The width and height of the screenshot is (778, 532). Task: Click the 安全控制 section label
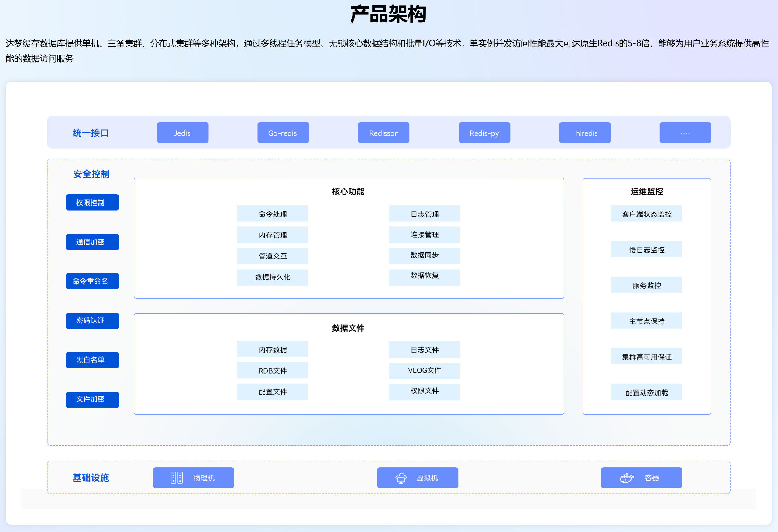(x=91, y=174)
